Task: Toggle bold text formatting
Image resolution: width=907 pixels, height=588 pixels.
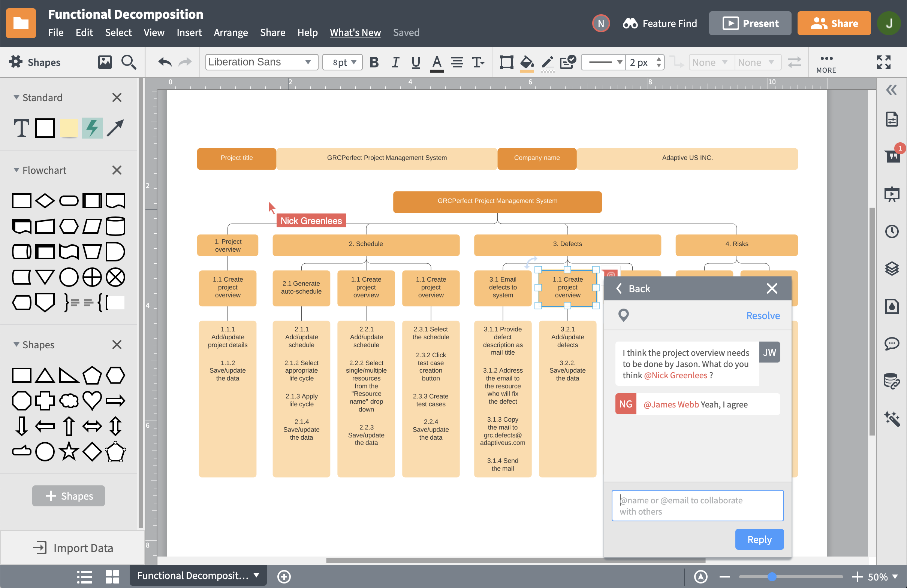Action: pos(374,62)
